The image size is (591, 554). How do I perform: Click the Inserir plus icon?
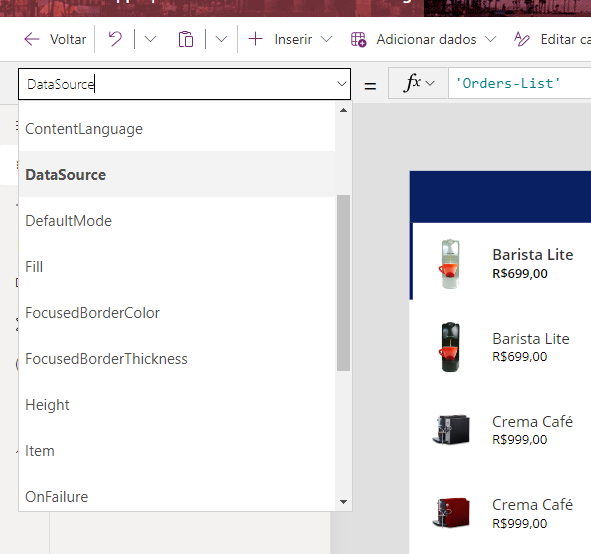tap(255, 39)
